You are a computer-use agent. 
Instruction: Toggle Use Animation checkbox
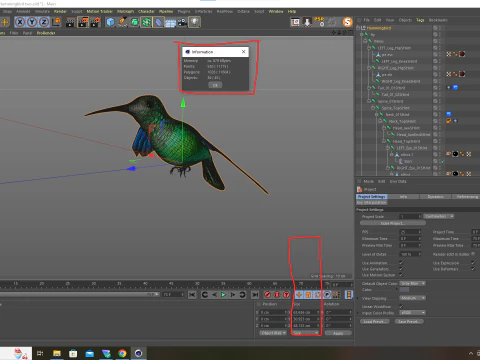[401, 263]
